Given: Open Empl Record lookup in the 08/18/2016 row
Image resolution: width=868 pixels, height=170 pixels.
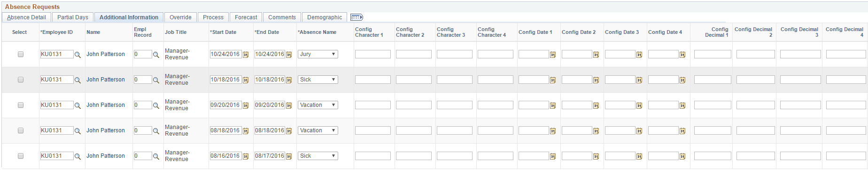Looking at the screenshot, I should coord(156,131).
